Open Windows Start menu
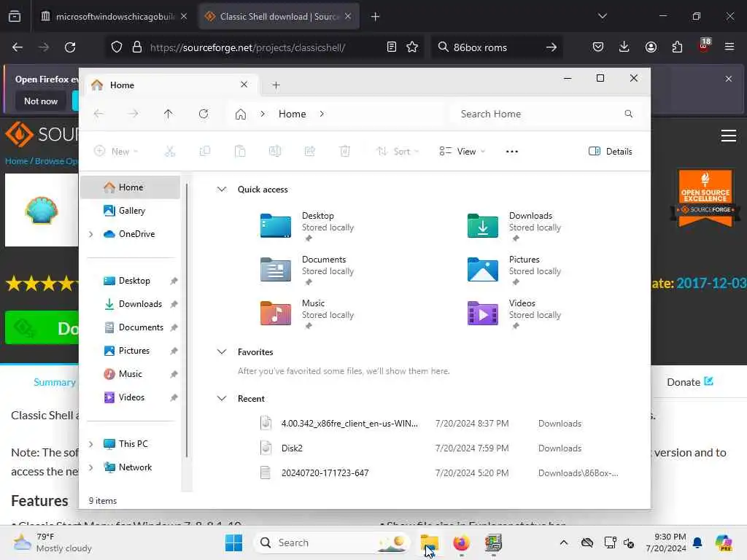 tap(233, 542)
